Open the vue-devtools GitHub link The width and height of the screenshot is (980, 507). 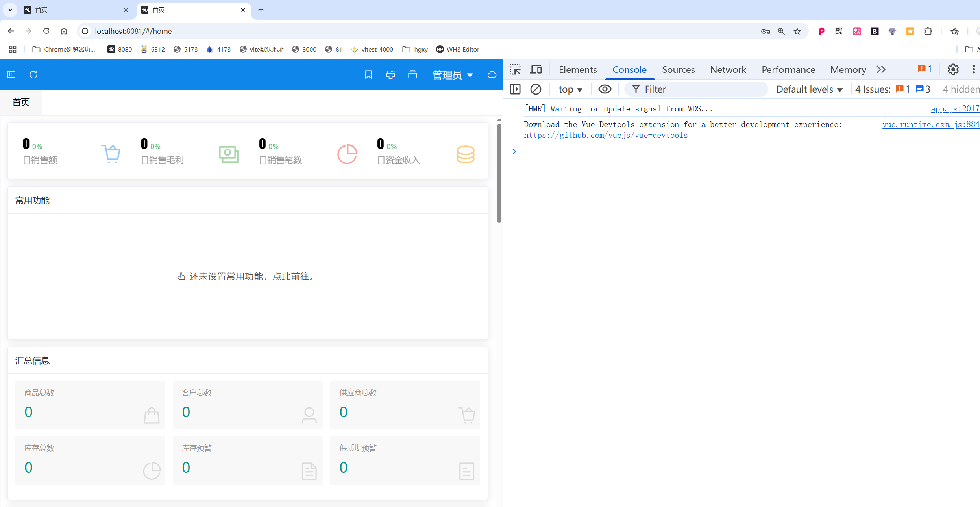pyautogui.click(x=606, y=135)
